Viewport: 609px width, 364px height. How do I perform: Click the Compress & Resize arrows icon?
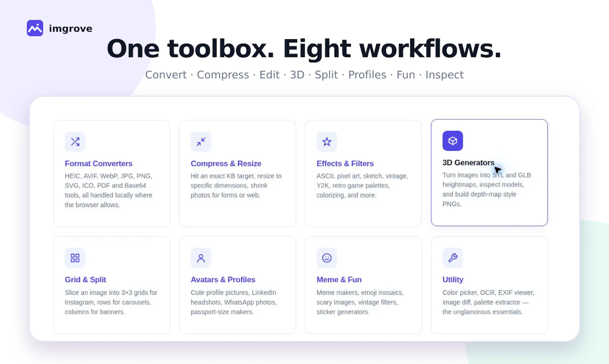pos(201,141)
